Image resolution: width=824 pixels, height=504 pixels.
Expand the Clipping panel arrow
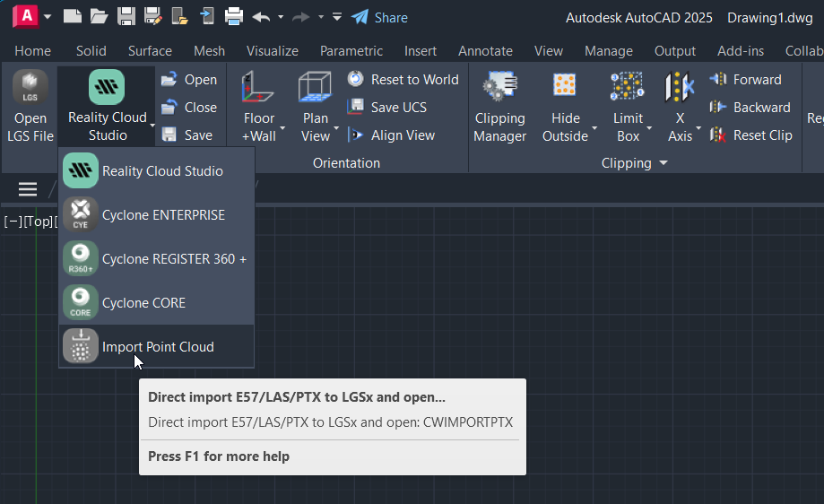(x=664, y=163)
